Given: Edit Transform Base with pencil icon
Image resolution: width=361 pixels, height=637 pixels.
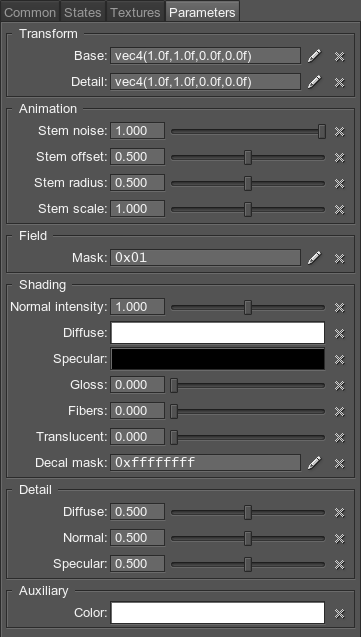Looking at the screenshot, I should pyautogui.click(x=314, y=56).
